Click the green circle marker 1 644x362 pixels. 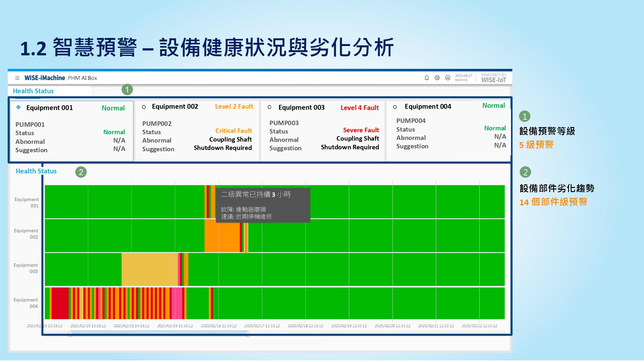[127, 89]
